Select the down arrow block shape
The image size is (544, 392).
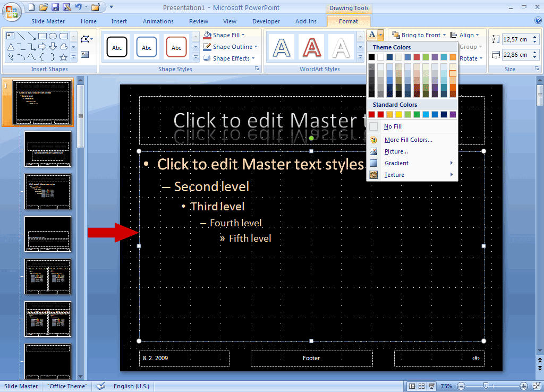(53, 47)
